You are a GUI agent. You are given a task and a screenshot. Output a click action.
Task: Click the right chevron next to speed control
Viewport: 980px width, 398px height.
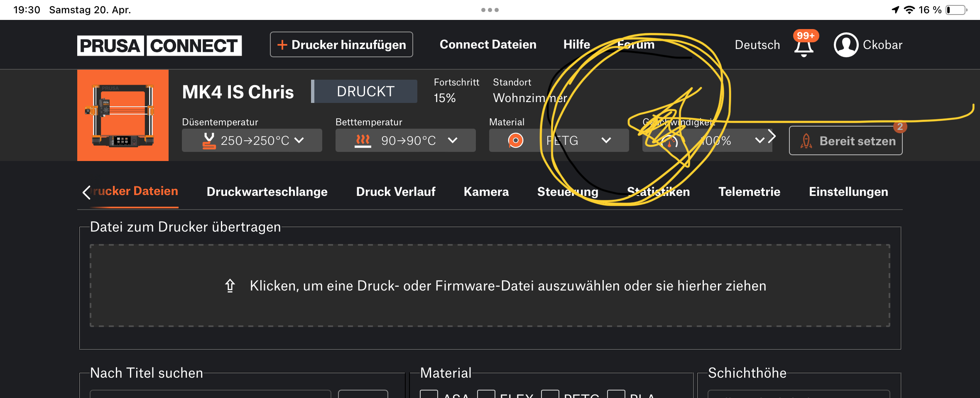click(x=772, y=136)
